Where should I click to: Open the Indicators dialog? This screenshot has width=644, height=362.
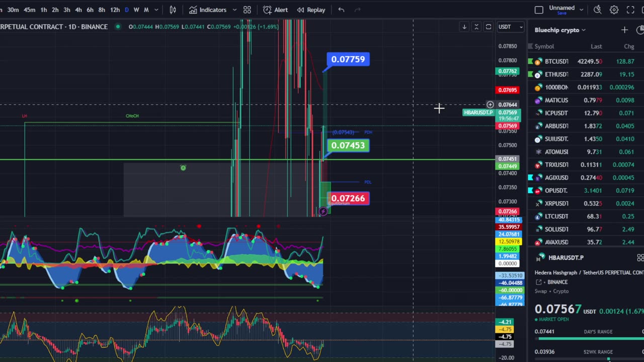pos(208,10)
